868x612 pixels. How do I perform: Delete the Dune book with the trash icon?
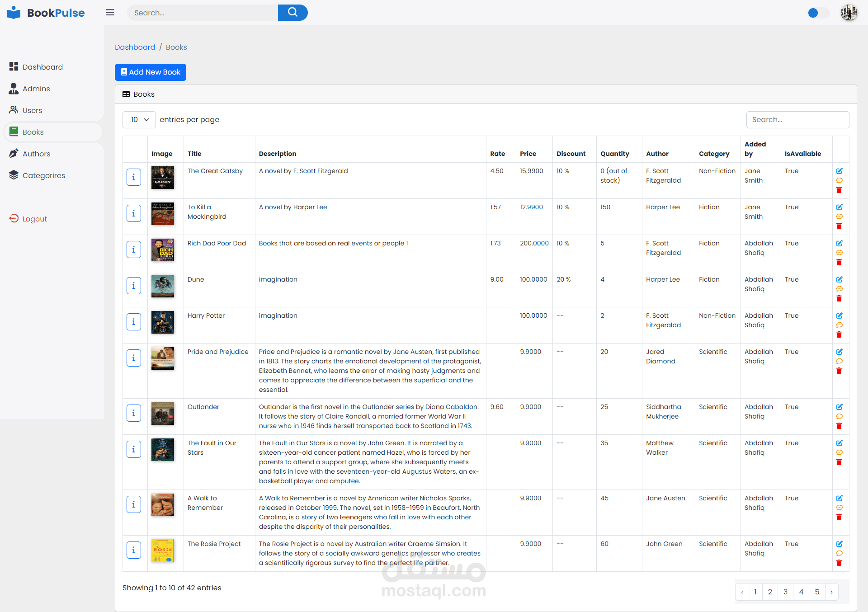tap(839, 298)
